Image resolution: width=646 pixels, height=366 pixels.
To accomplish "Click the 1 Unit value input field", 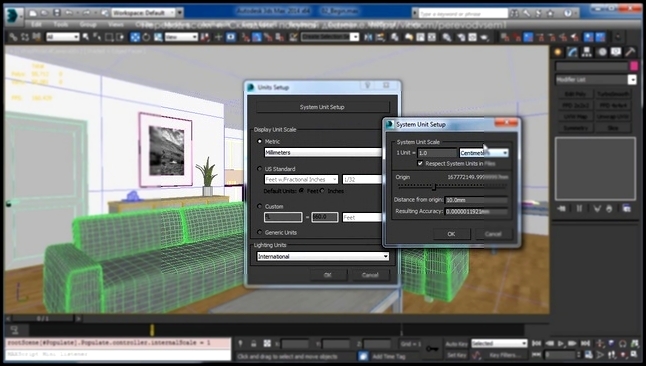I will tap(437, 153).
